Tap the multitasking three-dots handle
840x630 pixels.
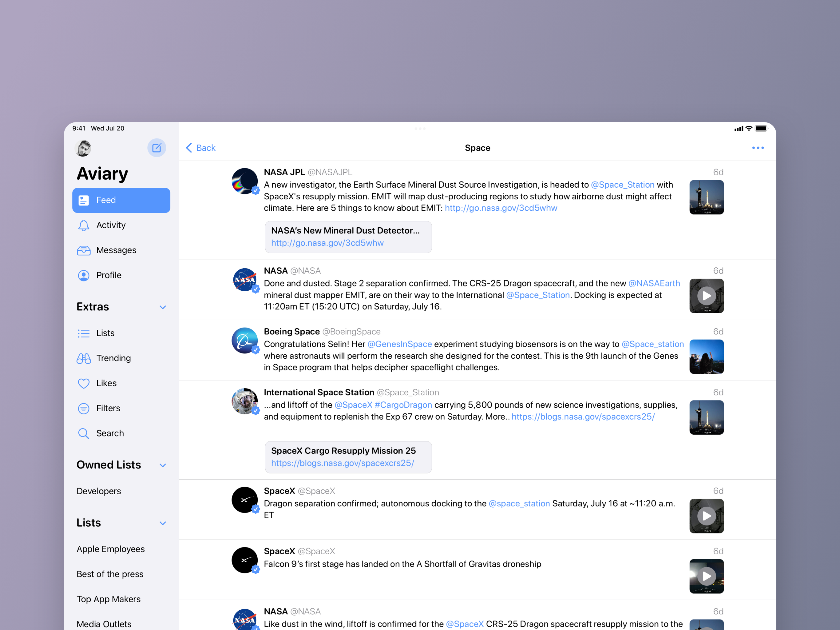(x=420, y=129)
